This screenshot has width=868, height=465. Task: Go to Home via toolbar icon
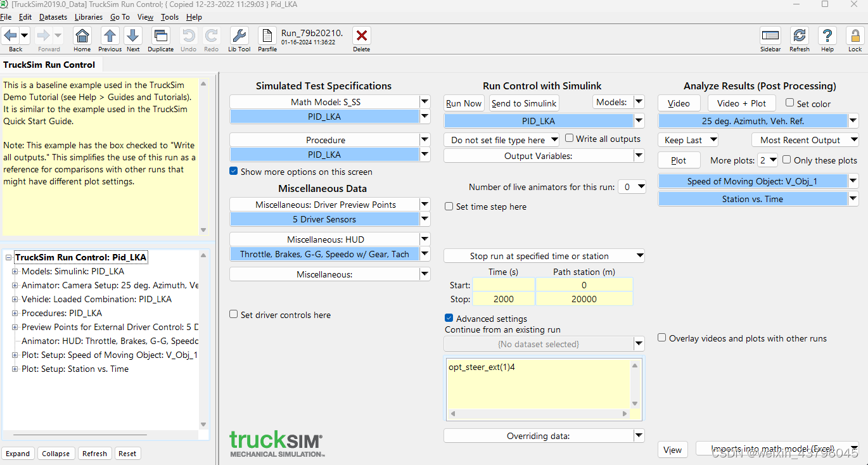(x=82, y=35)
